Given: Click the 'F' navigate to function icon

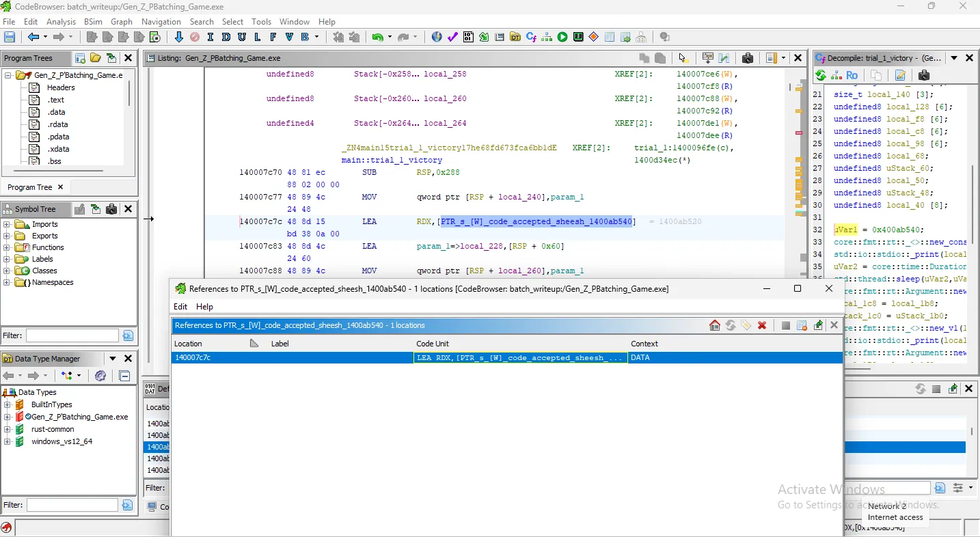Looking at the screenshot, I should (x=273, y=37).
